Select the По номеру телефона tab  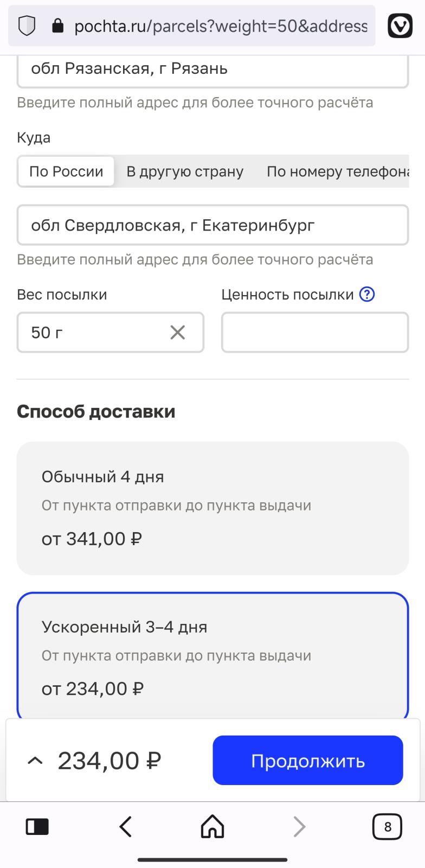[x=337, y=171]
